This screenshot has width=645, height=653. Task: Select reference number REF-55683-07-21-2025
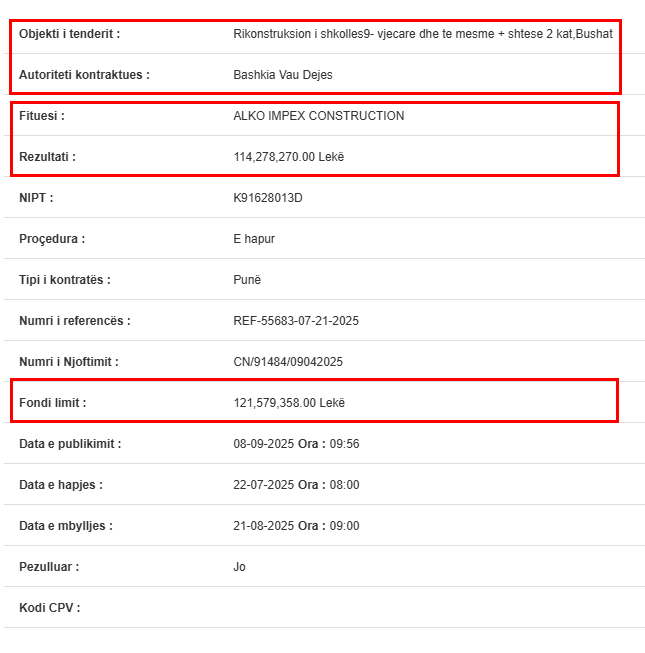point(295,321)
